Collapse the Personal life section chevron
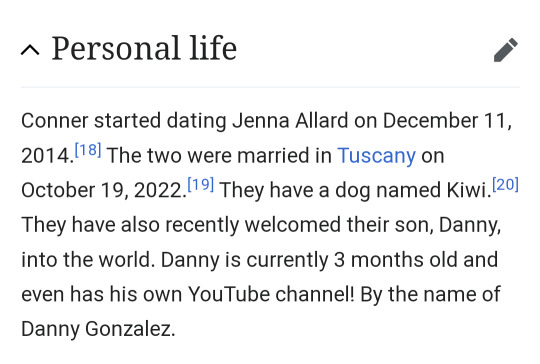 click(30, 50)
